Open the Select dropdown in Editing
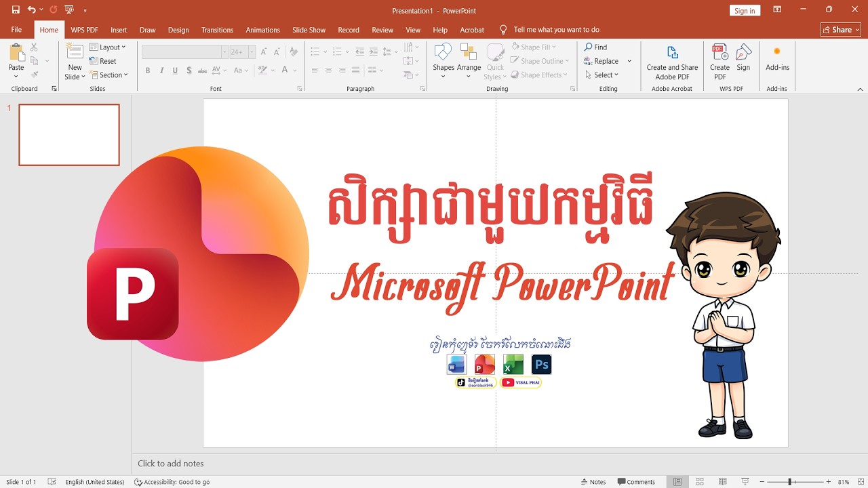 pos(601,75)
